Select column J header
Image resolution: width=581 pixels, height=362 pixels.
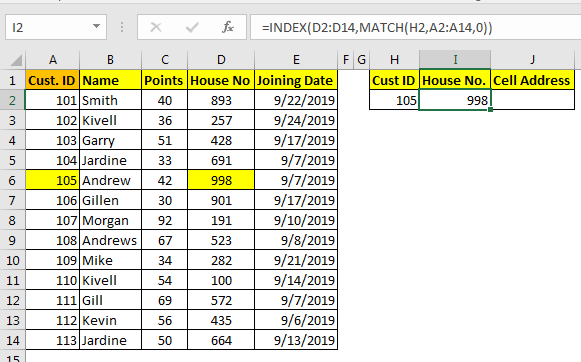532,60
